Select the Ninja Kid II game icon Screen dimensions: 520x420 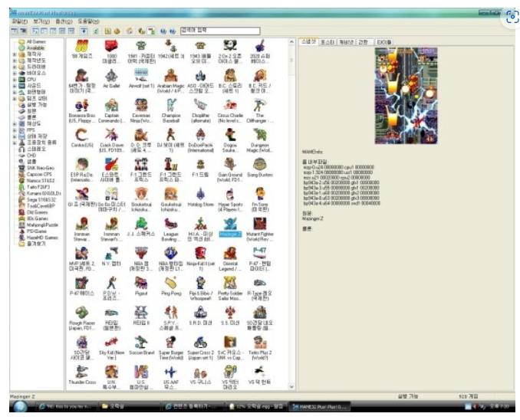(x=201, y=259)
